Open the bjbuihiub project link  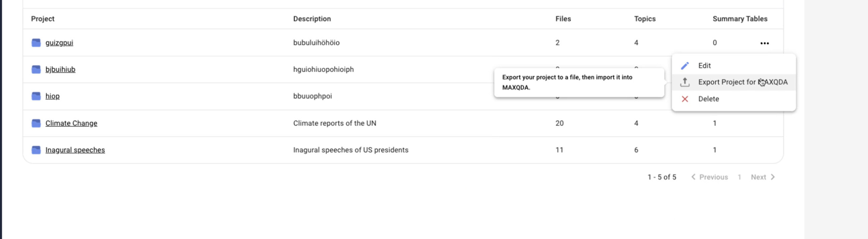pyautogui.click(x=60, y=69)
